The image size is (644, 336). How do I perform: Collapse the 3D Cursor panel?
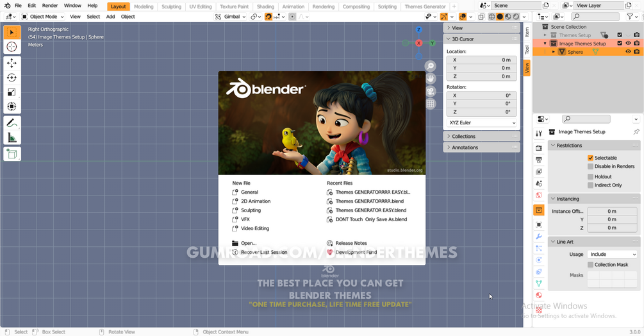(x=481, y=39)
